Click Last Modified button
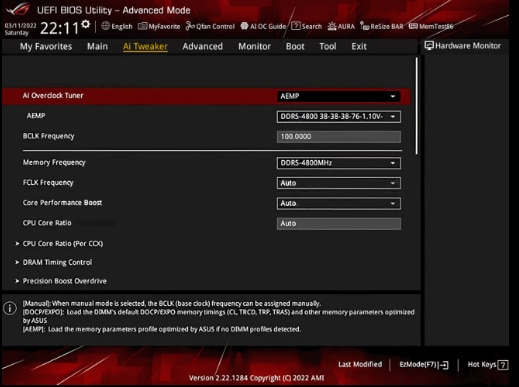Screen dimensions: 519x387 pyautogui.click(x=360, y=364)
